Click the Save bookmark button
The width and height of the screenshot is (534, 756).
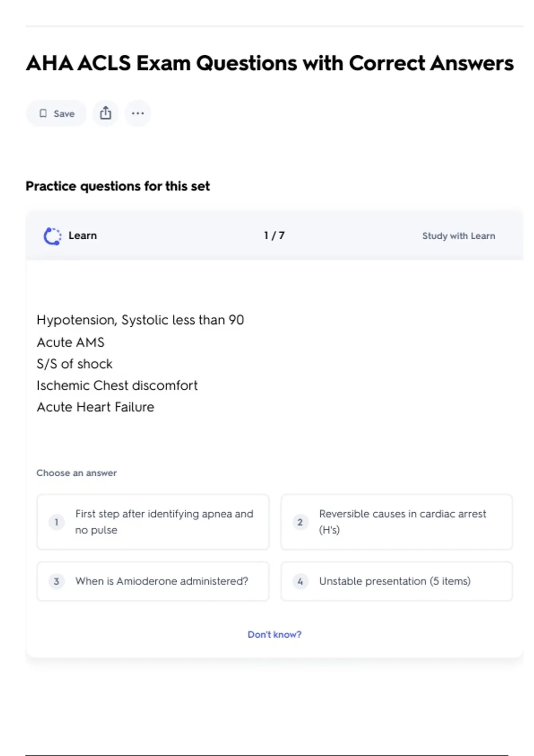click(x=56, y=113)
